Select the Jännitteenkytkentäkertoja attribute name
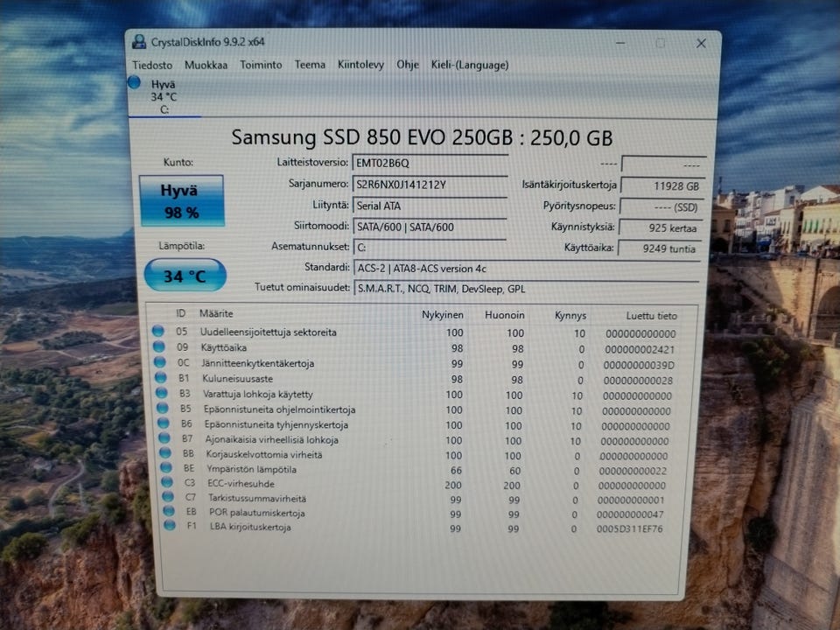This screenshot has height=630, width=840. click(x=257, y=363)
